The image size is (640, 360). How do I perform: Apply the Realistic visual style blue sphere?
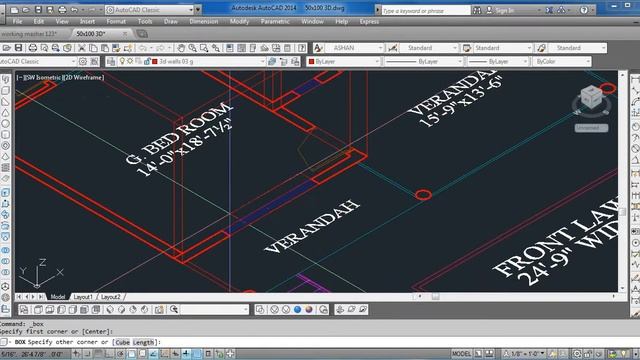(x=298, y=310)
